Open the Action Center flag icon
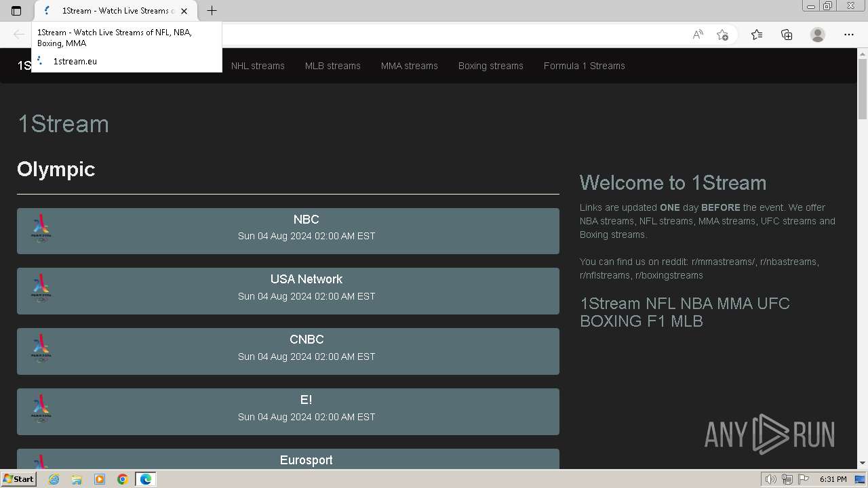868x488 pixels. pyautogui.click(x=804, y=479)
